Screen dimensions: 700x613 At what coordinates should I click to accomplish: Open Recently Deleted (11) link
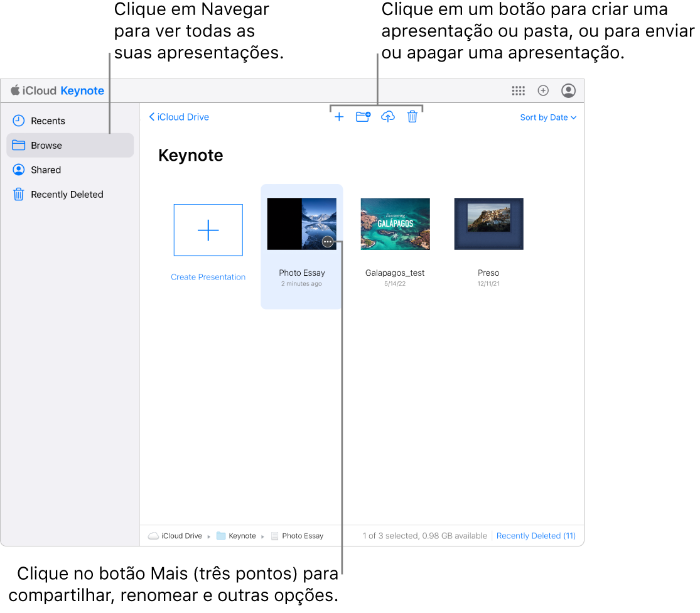coord(536,536)
